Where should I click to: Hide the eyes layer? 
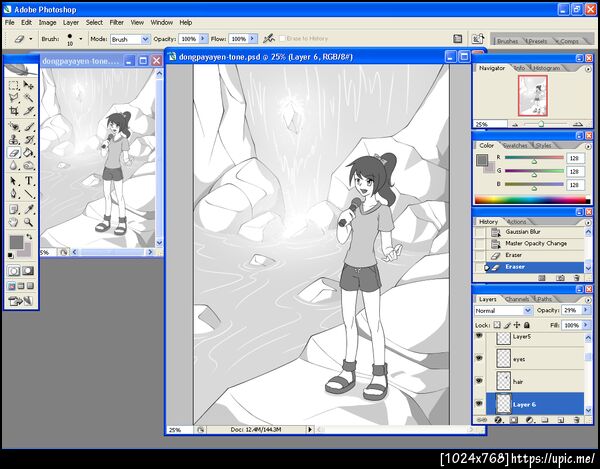479,358
